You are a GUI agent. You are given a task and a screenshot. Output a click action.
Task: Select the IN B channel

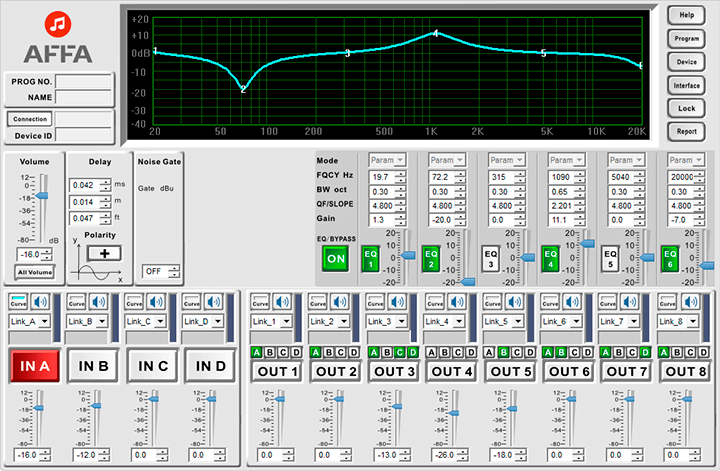[93, 366]
